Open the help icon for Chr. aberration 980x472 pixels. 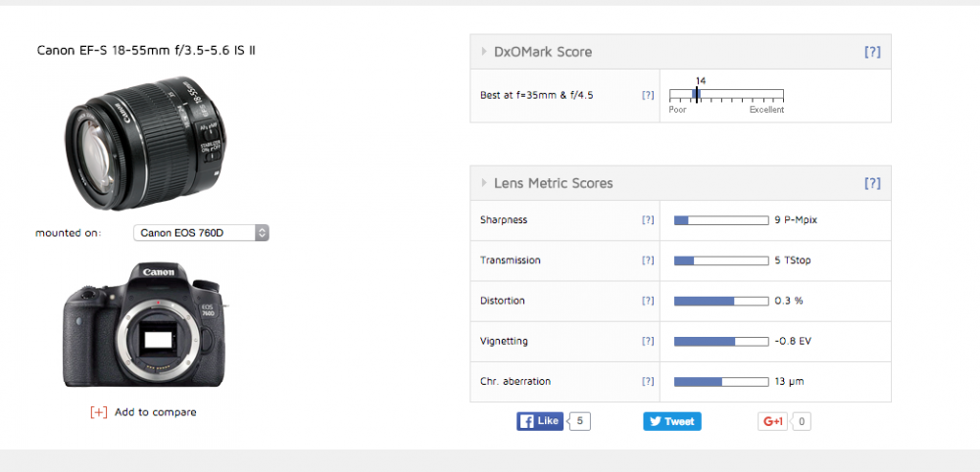coord(648,381)
